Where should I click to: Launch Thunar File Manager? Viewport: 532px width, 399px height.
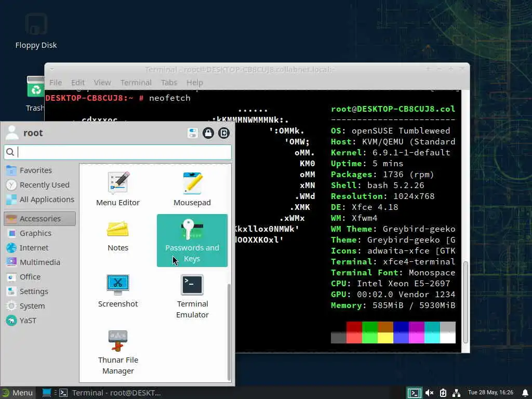(x=118, y=352)
